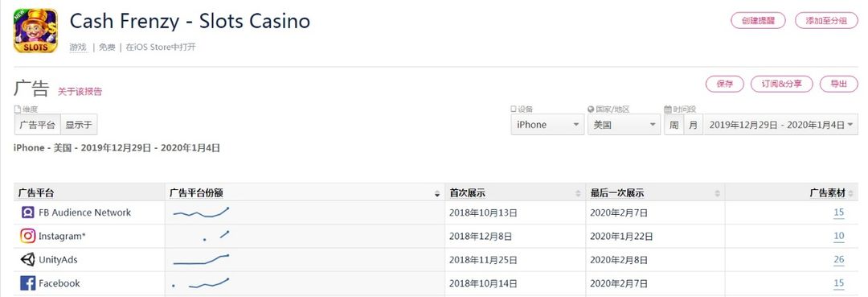Switch dimension to 显示于
The width and height of the screenshot is (868, 297).
[79, 125]
